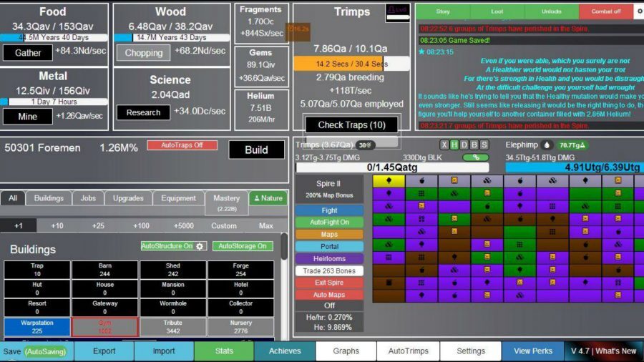
Task: Turn off AutoFight
Action: pos(329,222)
